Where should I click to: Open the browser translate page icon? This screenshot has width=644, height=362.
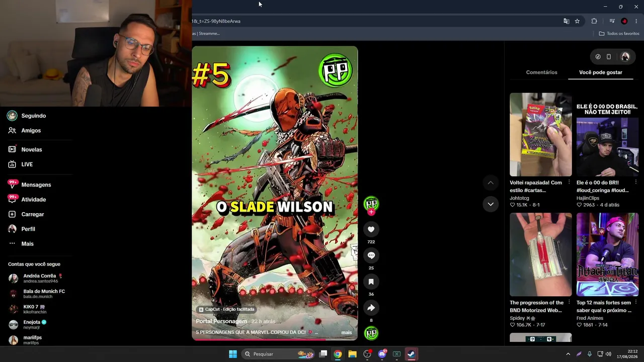(x=567, y=21)
